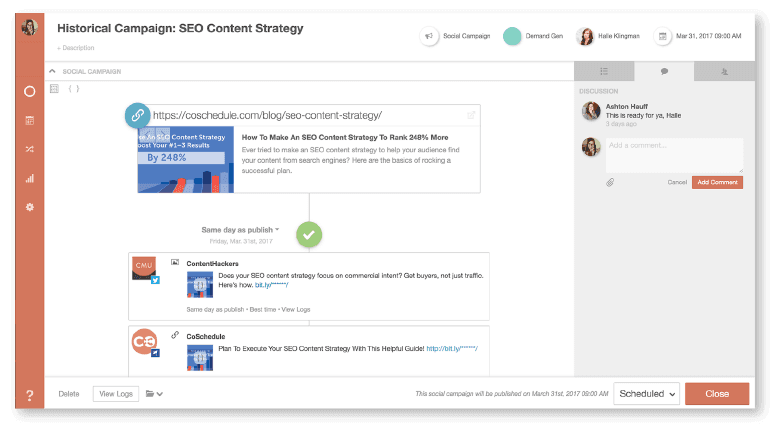770x432 pixels.
Task: Click the paperclip attachment icon
Action: tap(609, 182)
